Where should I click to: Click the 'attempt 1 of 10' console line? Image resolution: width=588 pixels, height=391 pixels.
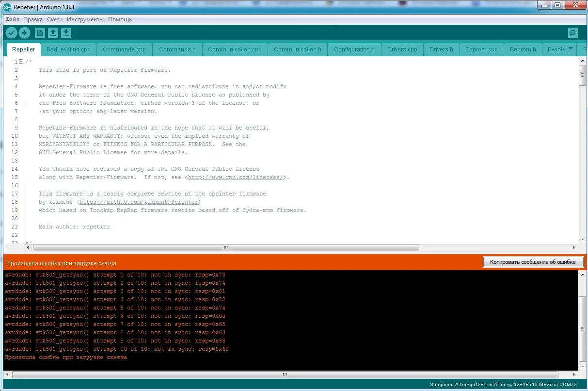[115, 275]
